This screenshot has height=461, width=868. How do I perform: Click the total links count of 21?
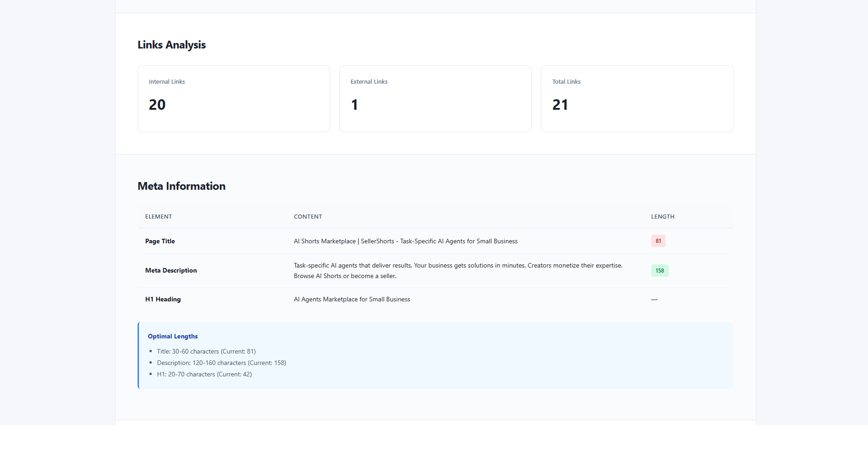click(560, 105)
